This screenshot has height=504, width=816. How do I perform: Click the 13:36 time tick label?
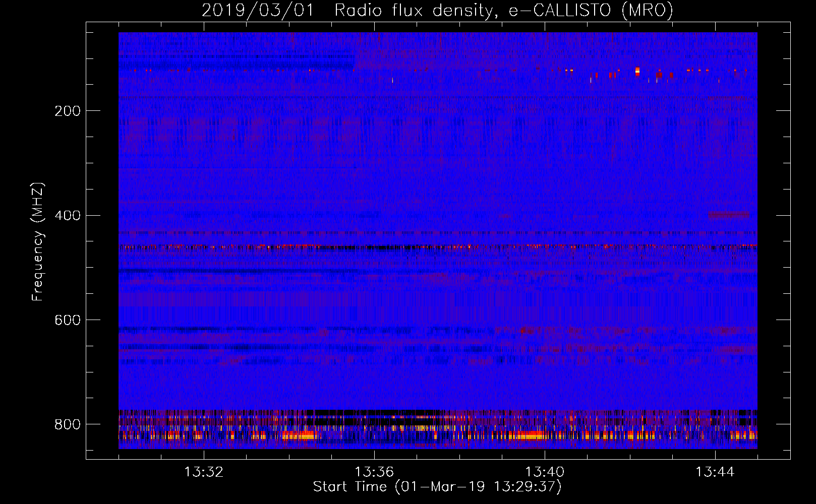tap(374, 472)
